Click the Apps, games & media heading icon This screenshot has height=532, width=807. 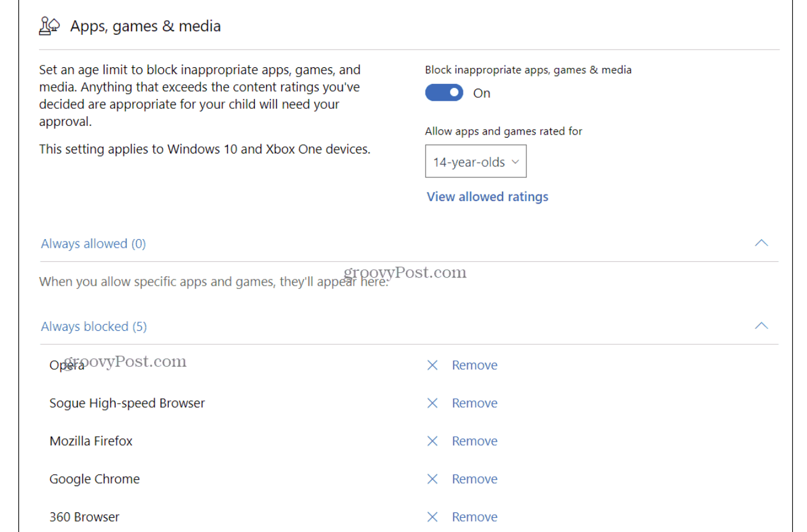[x=49, y=26]
